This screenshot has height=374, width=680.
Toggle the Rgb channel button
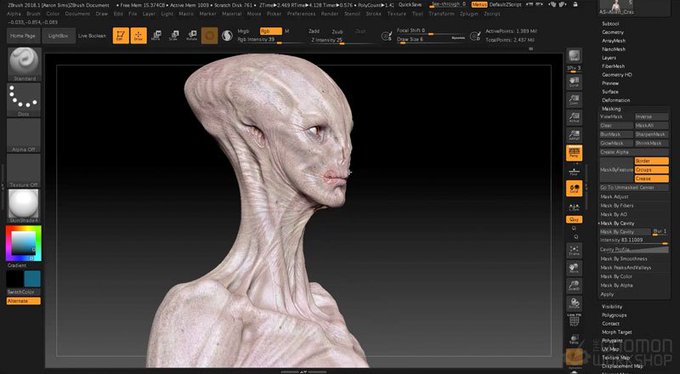coord(271,31)
